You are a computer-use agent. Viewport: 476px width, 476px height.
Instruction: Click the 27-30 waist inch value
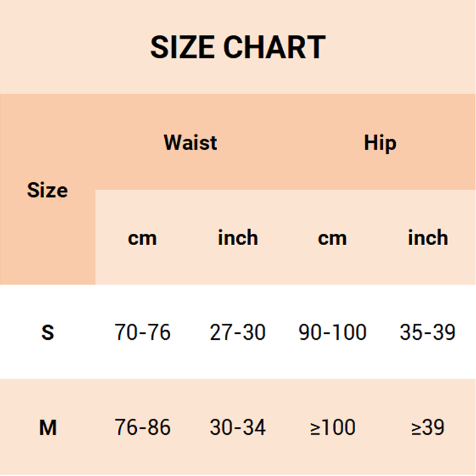[237, 332]
